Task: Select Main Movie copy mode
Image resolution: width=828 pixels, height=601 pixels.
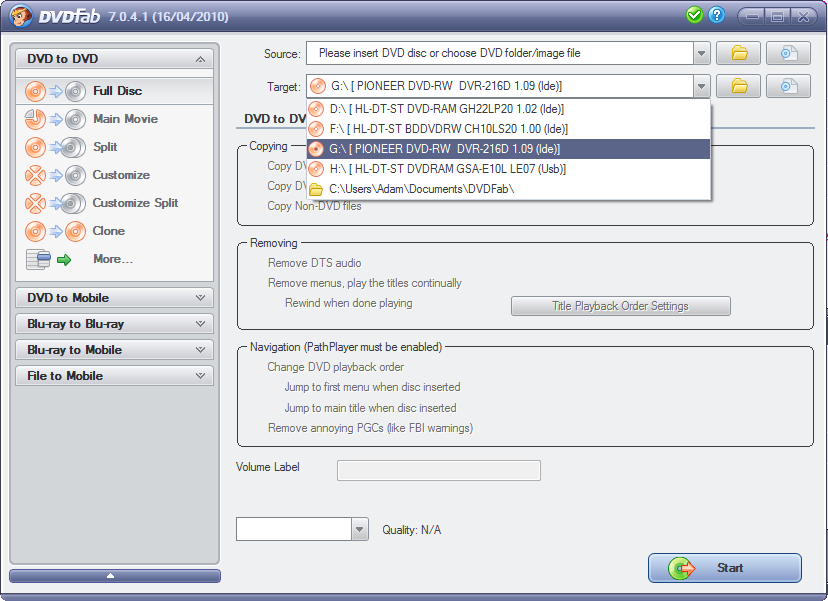Action: 115,119
